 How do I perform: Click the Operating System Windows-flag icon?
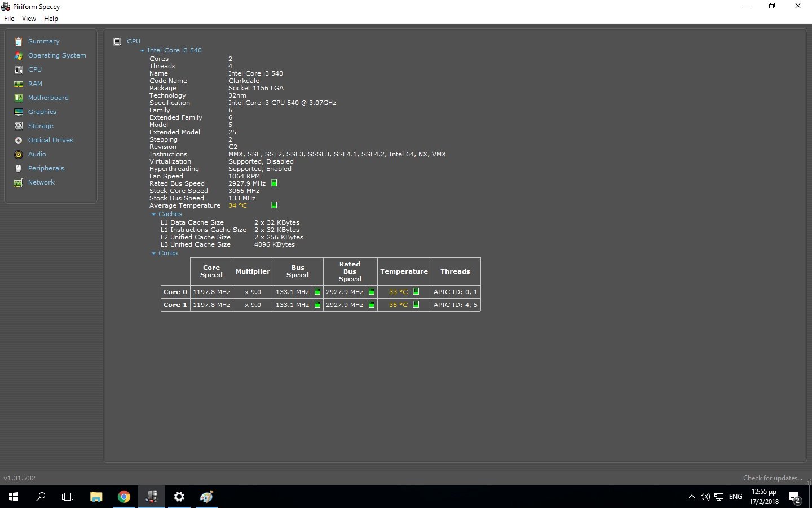point(19,55)
